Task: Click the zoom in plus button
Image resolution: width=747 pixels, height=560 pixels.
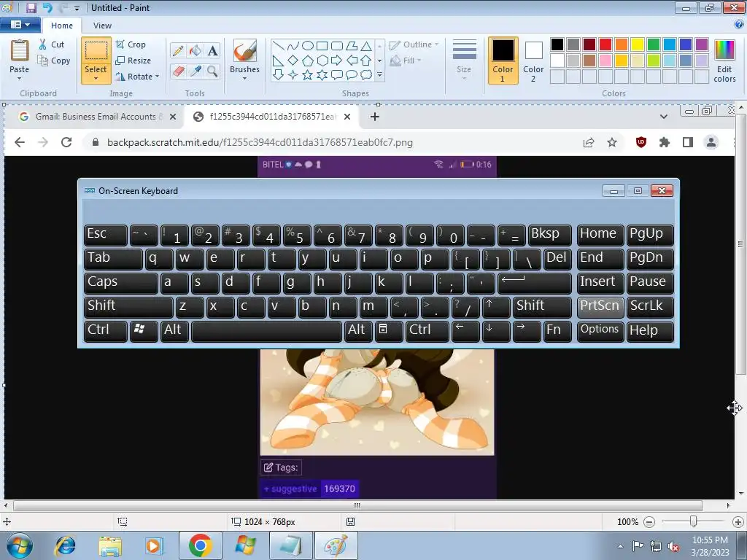Action: click(738, 522)
